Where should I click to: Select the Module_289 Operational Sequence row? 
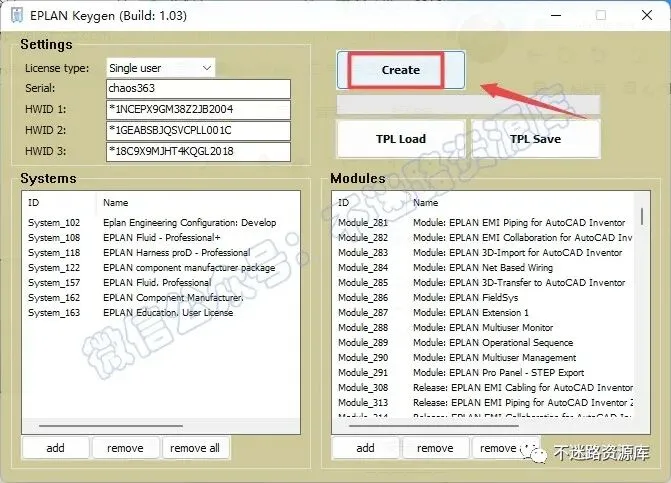tap(484, 343)
